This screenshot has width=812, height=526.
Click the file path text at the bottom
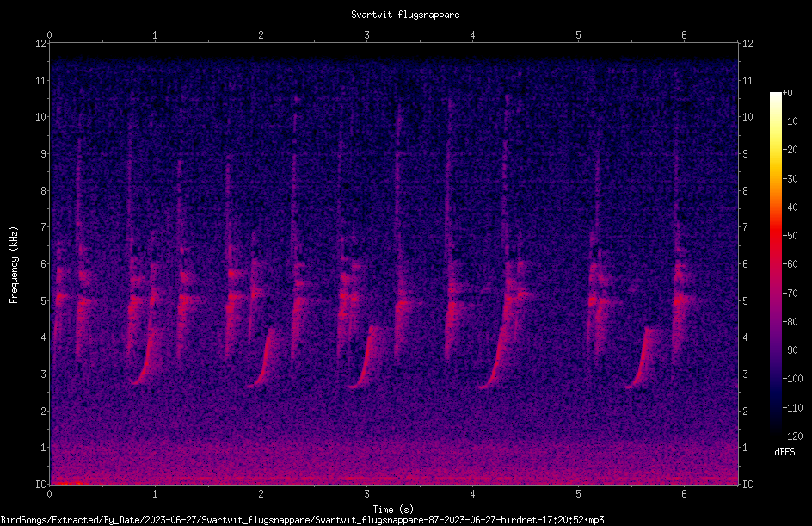click(x=303, y=520)
